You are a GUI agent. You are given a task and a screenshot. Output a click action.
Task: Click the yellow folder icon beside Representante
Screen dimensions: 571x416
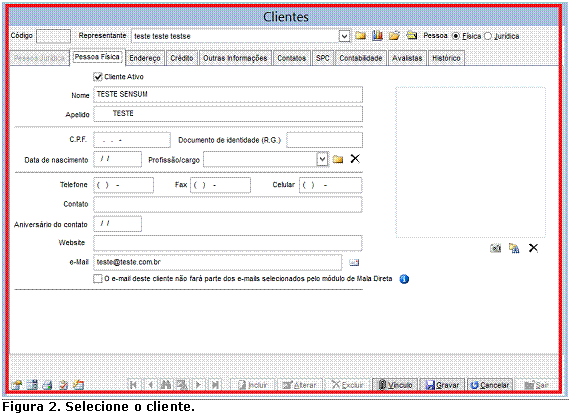[361, 36]
